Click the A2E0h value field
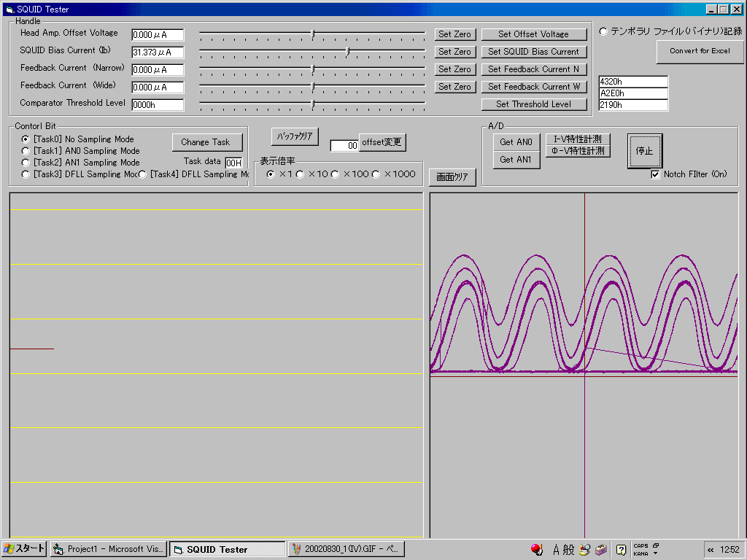747x560 pixels. (633, 93)
